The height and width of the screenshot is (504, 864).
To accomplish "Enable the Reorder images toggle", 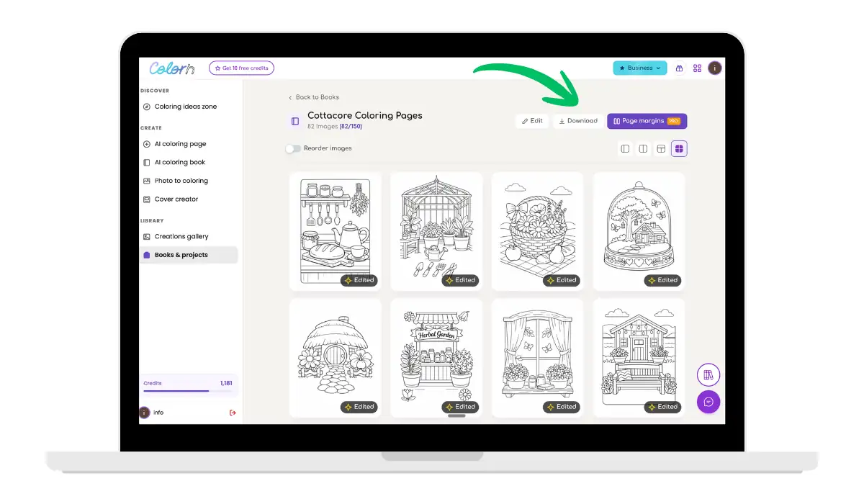I will pos(293,148).
